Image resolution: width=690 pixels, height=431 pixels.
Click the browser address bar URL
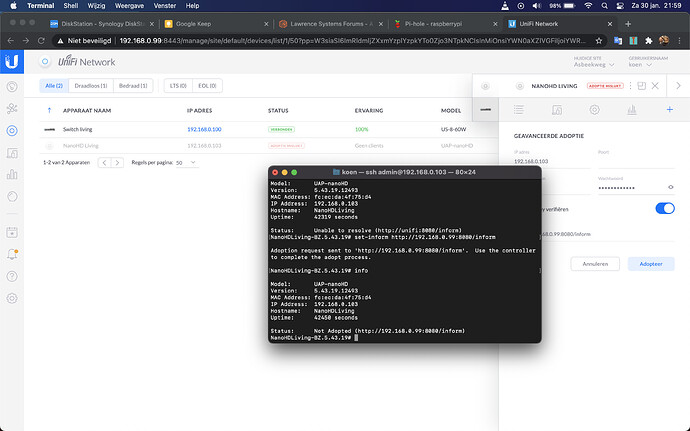tap(352, 41)
